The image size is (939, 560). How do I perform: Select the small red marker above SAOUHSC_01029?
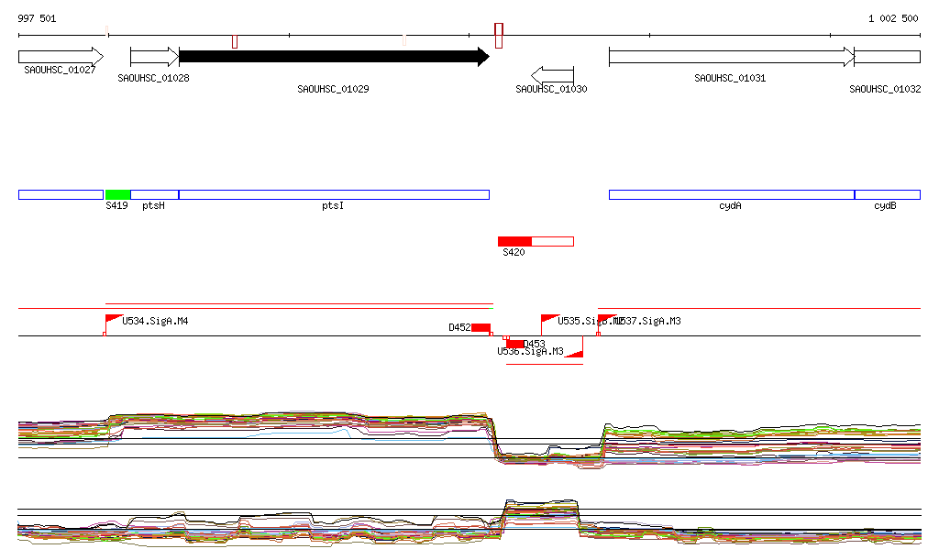click(x=235, y=42)
